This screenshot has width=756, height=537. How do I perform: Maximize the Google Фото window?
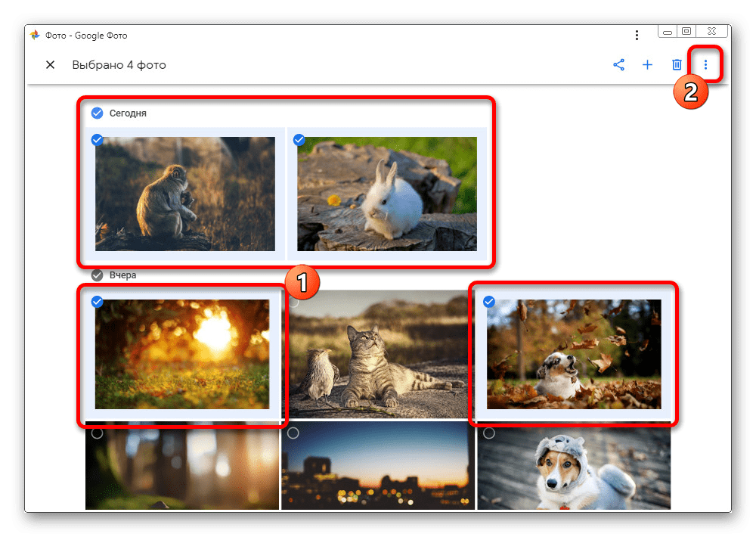coord(686,31)
